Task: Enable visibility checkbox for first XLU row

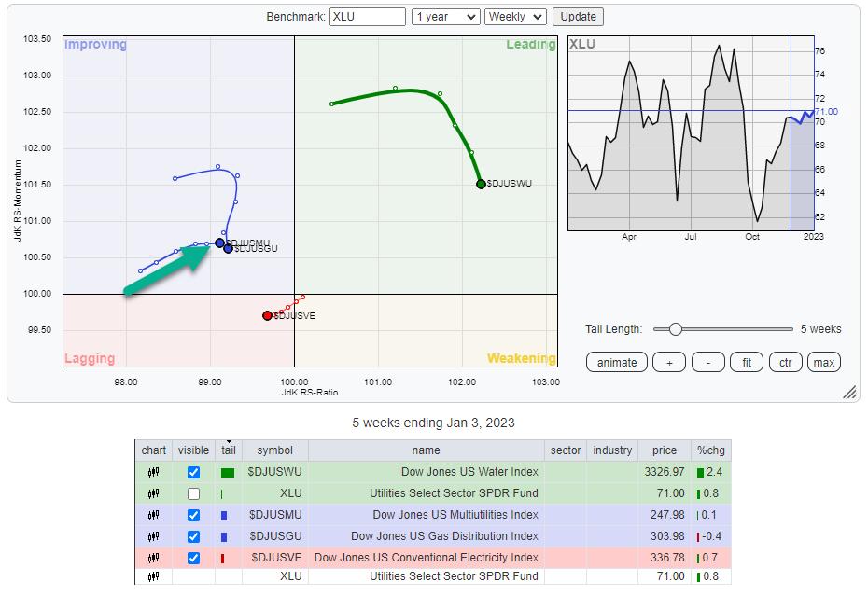Action: (x=193, y=493)
